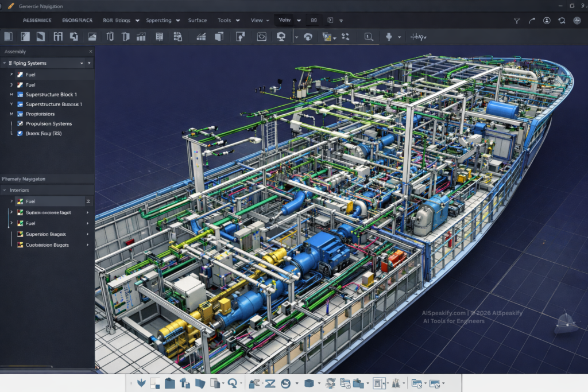Click the rotate arrow icon in bottom toolbar
This screenshot has height=392, width=588.
[233, 383]
